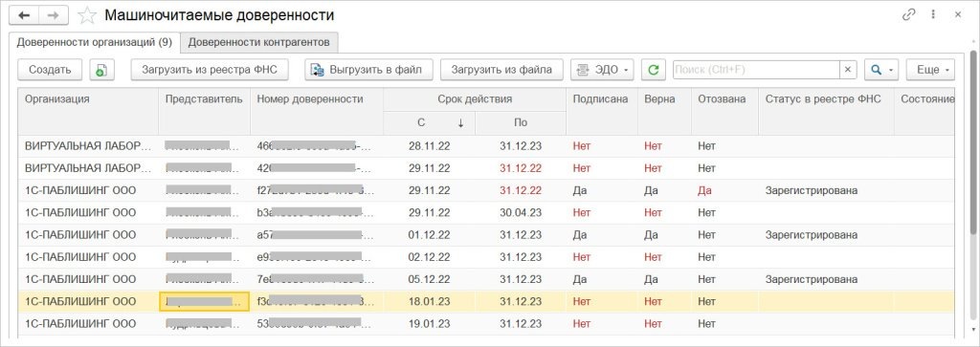Click Выгрузить в файл button
Image resolution: width=980 pixels, height=347 pixels.
[x=368, y=70]
